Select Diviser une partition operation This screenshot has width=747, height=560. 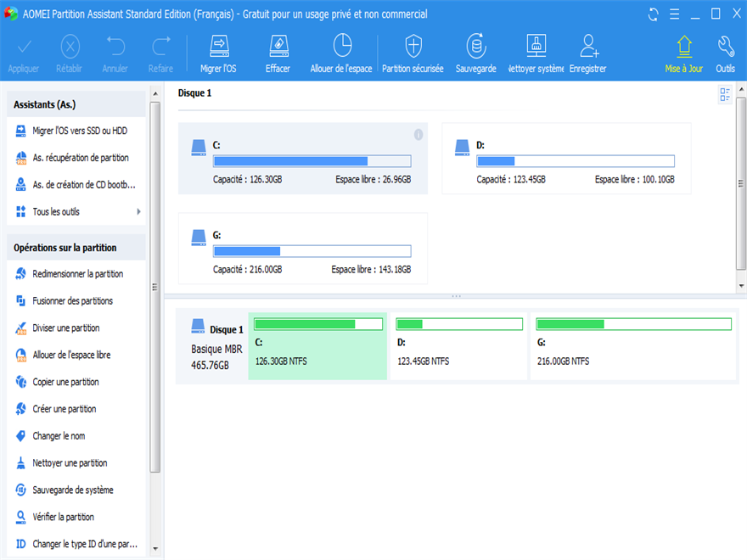(x=76, y=328)
